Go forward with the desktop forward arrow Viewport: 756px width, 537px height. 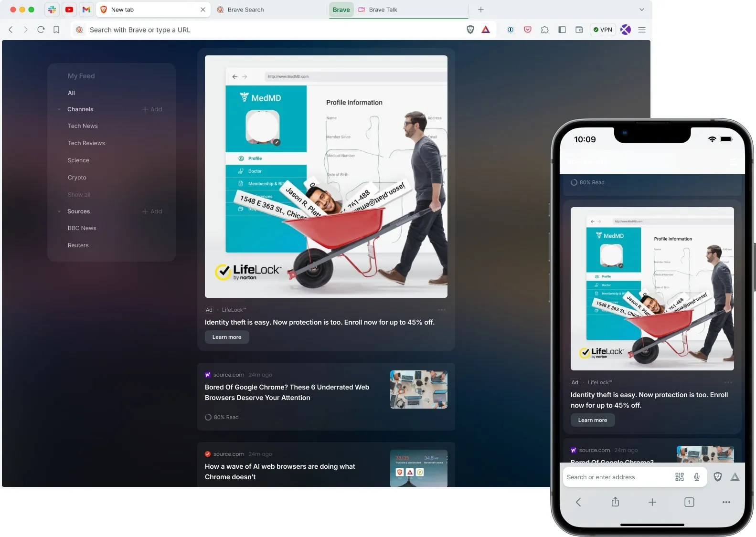point(26,30)
